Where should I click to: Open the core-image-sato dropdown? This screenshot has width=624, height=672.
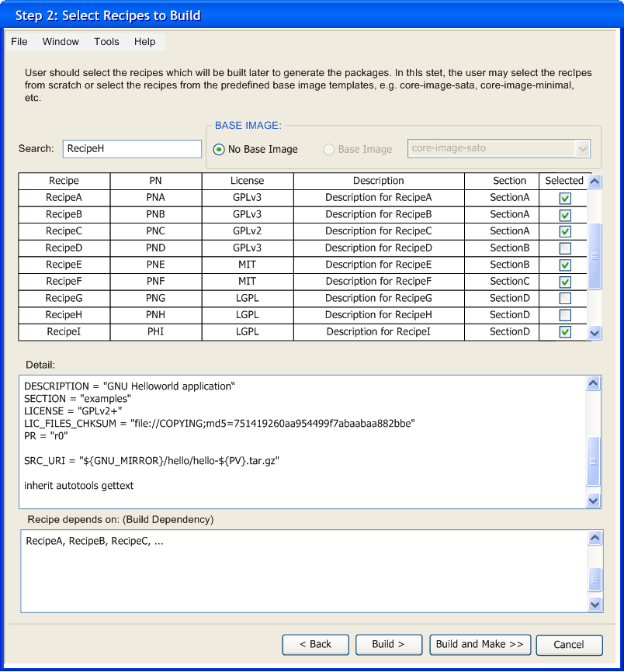[x=582, y=148]
